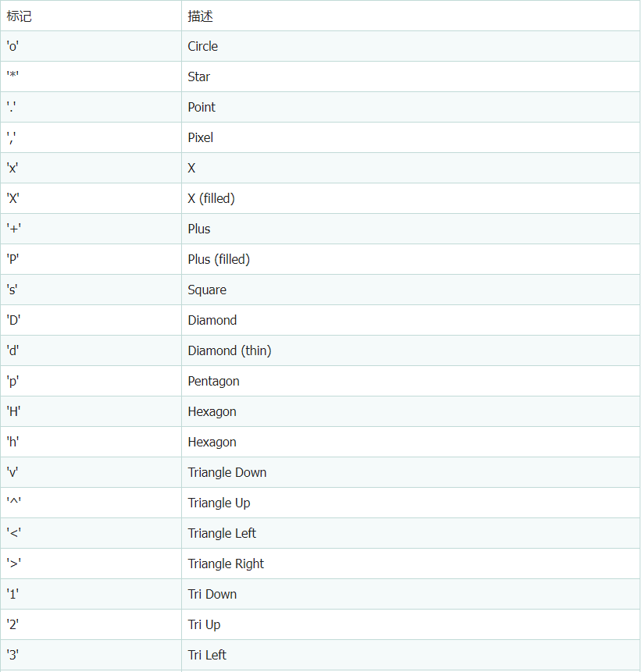Select the Triangle Right description
This screenshot has height=672, width=642.
click(226, 564)
